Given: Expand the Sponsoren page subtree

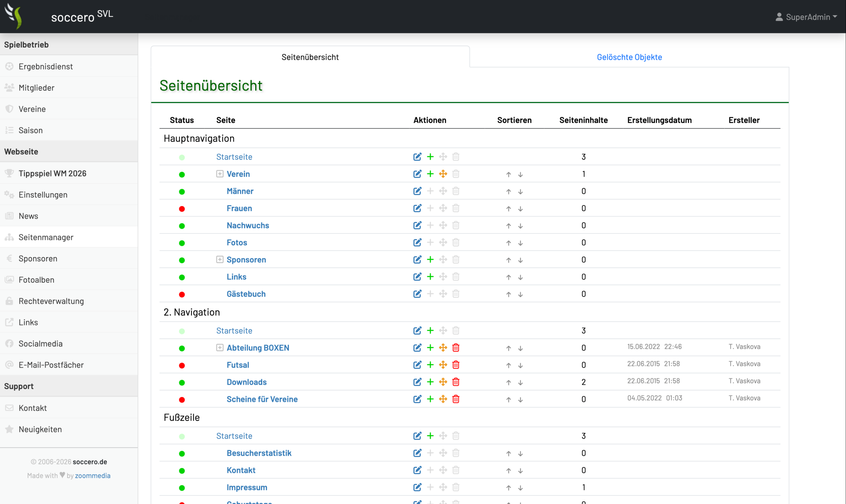Looking at the screenshot, I should click(x=220, y=260).
